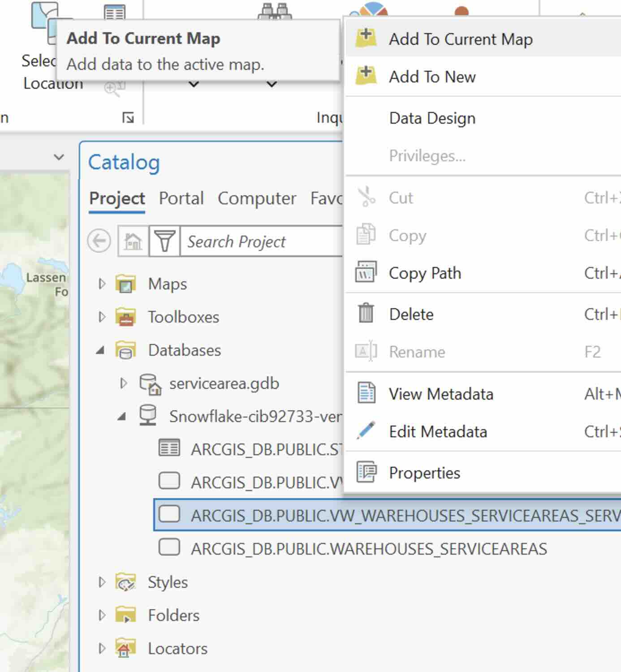Select ARCGIS_DB.PUBLIC.WAREHOUSES_SERVICEAREAS feature class

pyautogui.click(x=368, y=549)
